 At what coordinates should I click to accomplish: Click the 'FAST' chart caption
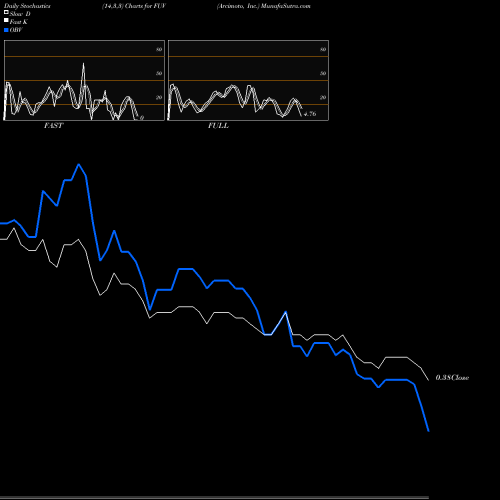(x=53, y=126)
